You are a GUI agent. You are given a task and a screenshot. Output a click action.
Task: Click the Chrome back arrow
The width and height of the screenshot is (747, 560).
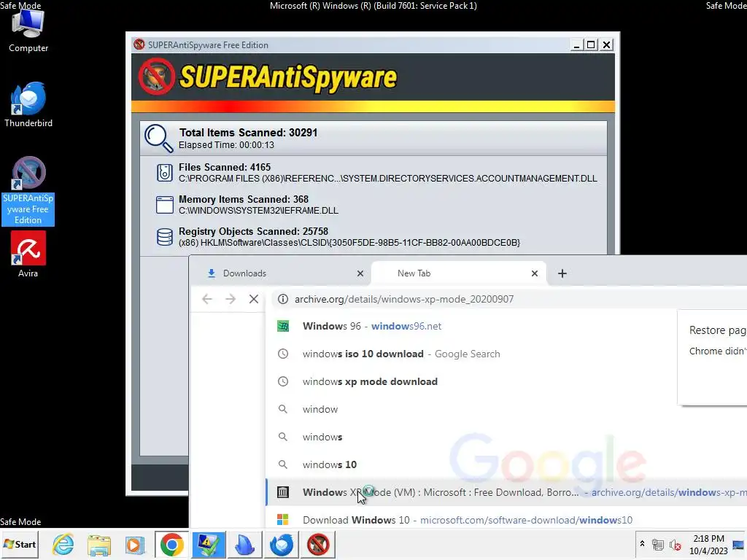206,299
